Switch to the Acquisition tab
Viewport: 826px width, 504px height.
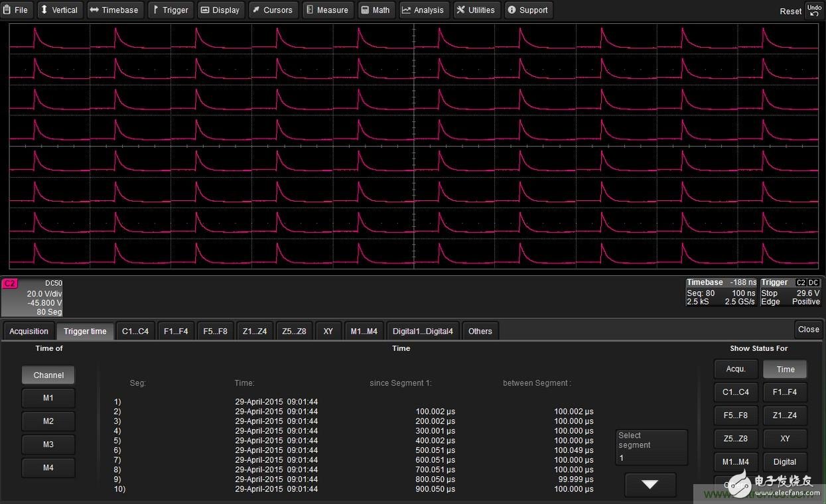(x=29, y=331)
